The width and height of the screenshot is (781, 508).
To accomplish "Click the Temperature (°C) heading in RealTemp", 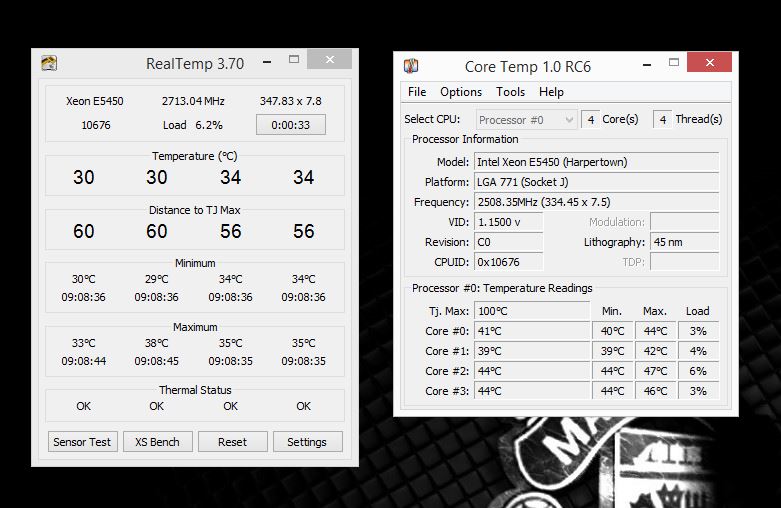I will pos(195,156).
